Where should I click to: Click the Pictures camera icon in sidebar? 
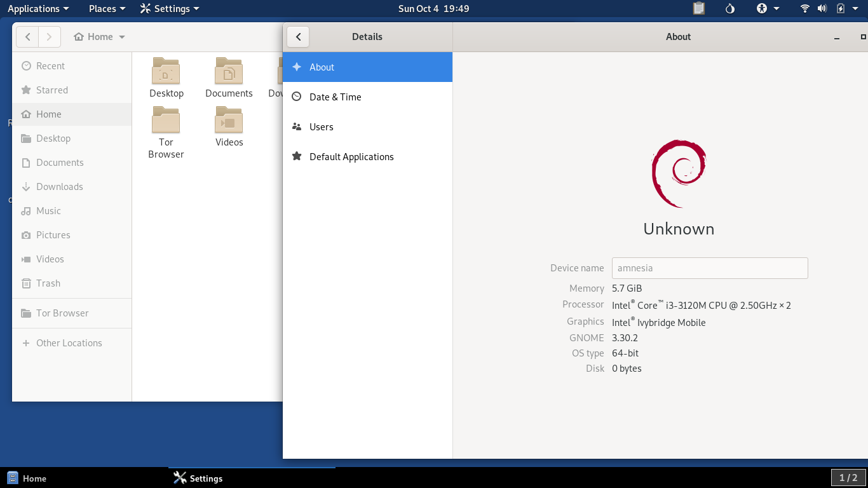pos(26,235)
